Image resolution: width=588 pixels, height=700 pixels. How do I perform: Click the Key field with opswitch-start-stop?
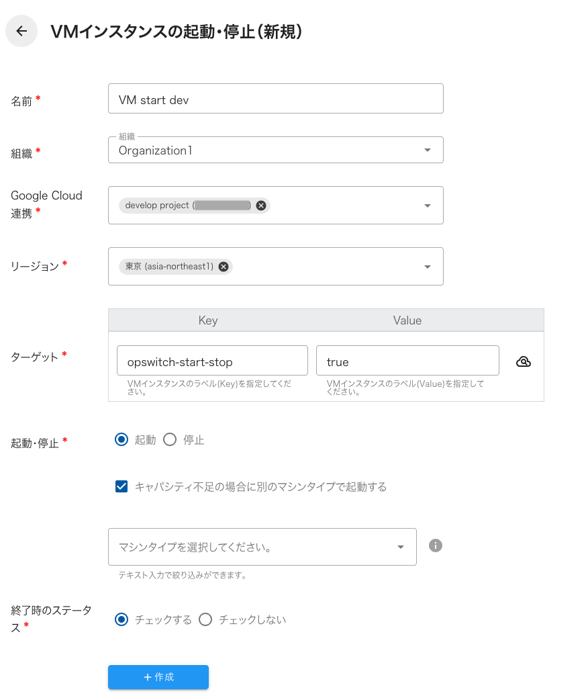click(x=212, y=360)
